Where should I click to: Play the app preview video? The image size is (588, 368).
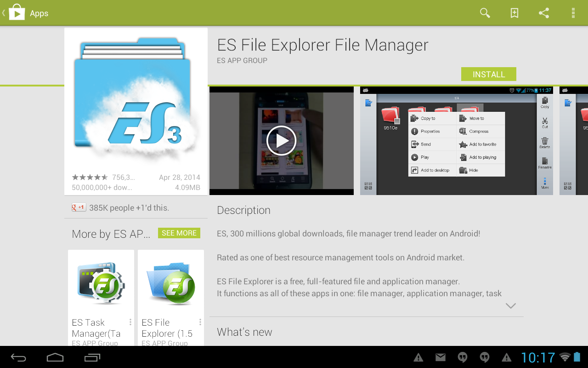[x=281, y=141]
